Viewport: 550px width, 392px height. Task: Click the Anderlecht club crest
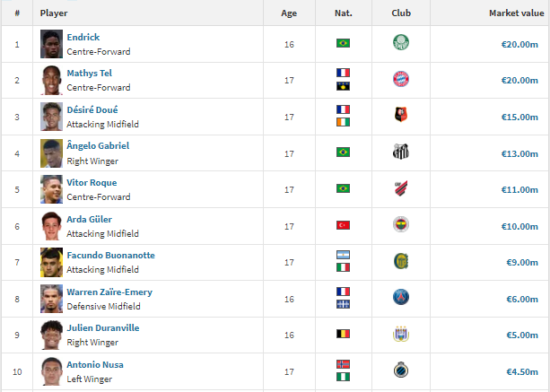400,334
